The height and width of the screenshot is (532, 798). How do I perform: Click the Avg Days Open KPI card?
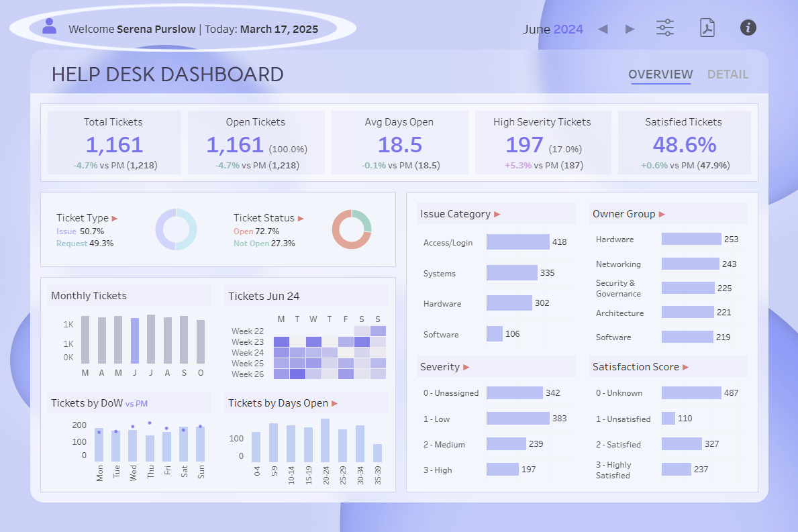click(399, 143)
